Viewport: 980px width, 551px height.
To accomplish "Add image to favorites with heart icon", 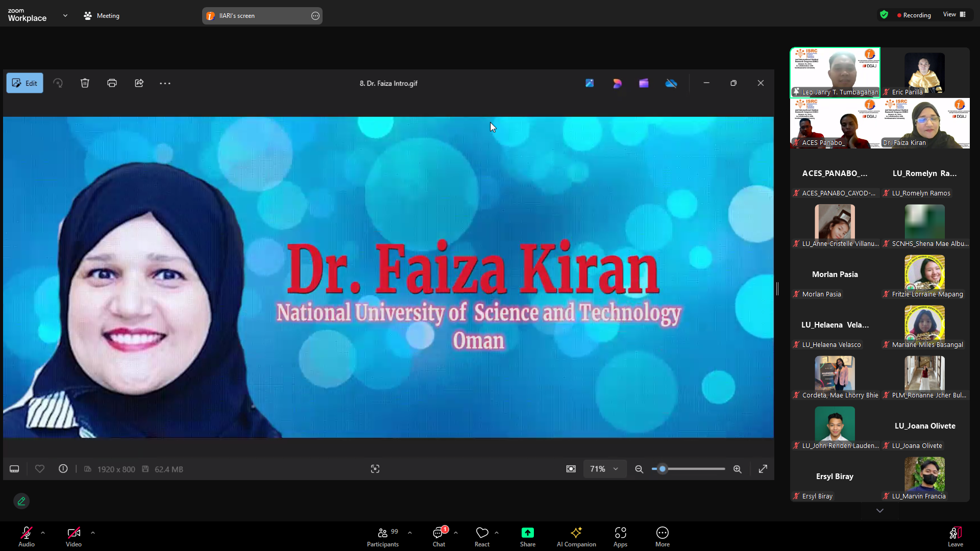I will [40, 469].
